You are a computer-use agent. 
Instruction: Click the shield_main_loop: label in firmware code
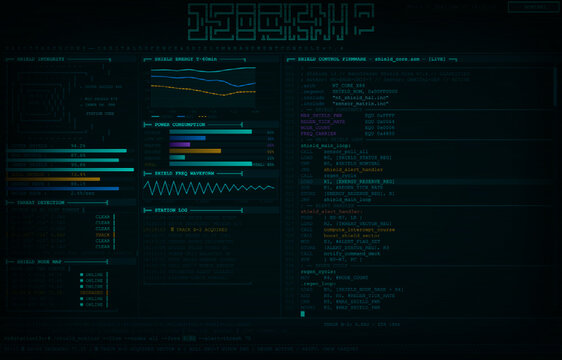point(326,146)
